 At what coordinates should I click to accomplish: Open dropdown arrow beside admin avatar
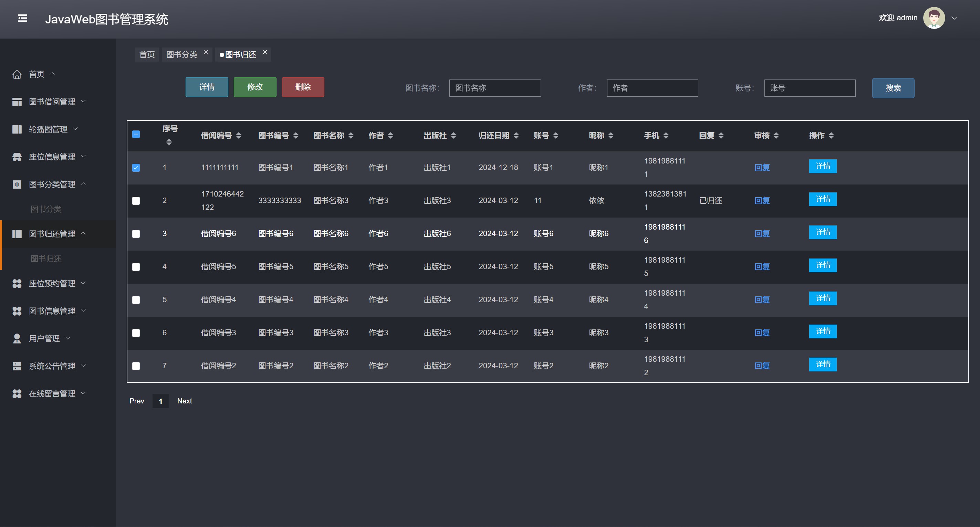point(954,18)
